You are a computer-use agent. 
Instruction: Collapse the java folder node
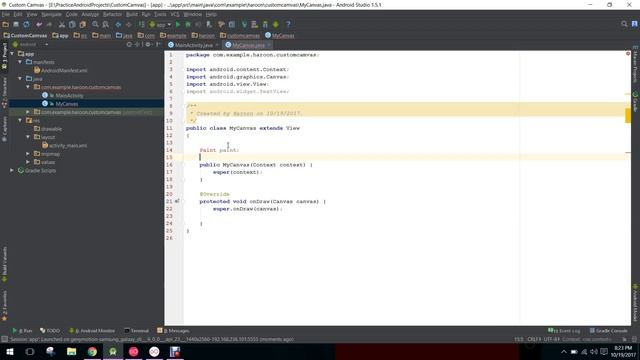click(x=20, y=78)
